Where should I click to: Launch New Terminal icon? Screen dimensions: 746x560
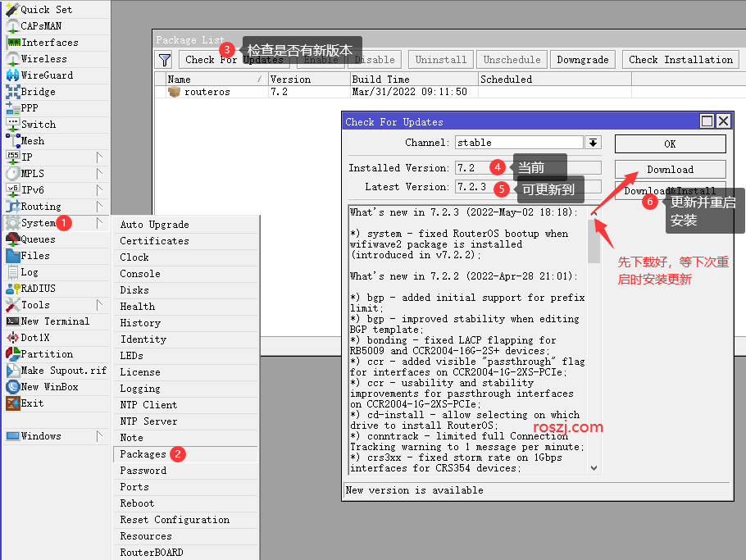point(12,321)
